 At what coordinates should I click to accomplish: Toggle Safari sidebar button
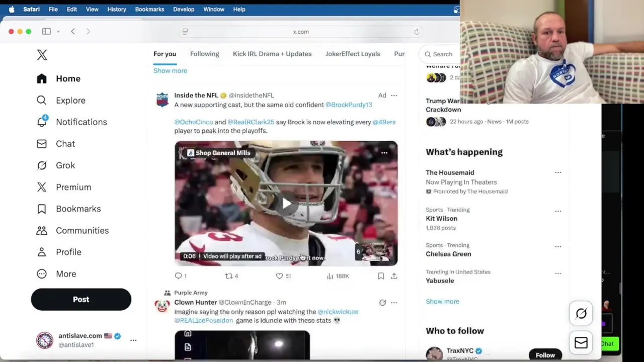tap(46, 31)
